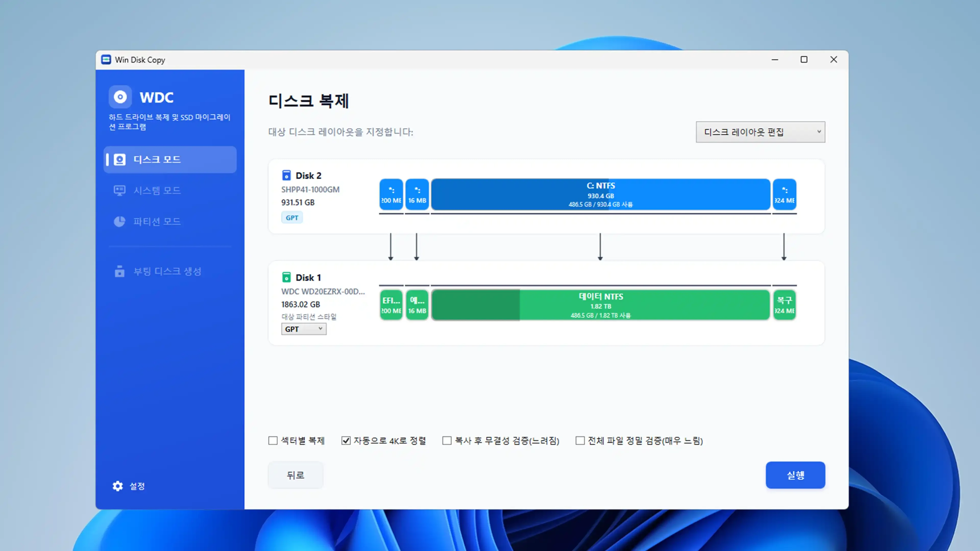This screenshot has width=980, height=551.
Task: Click the 1863.02 GB size text
Action: (x=301, y=304)
